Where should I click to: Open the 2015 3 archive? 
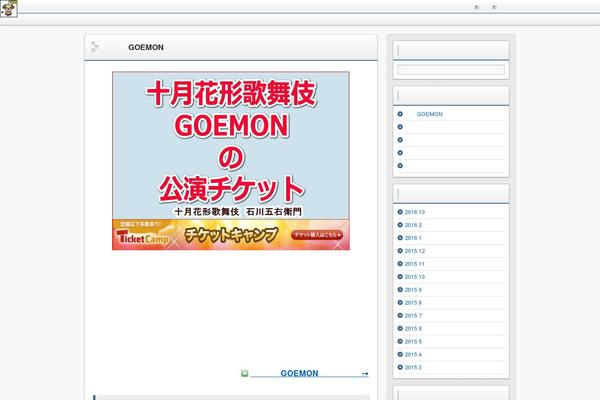click(413, 367)
